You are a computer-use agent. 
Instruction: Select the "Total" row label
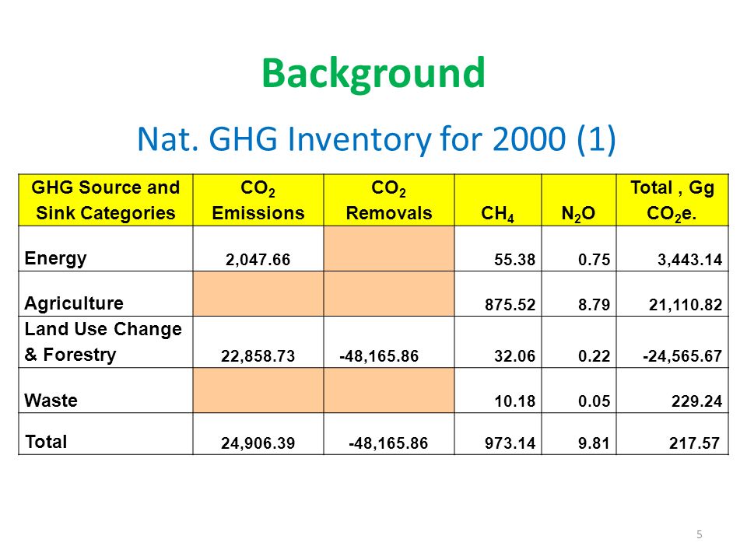[x=46, y=442]
